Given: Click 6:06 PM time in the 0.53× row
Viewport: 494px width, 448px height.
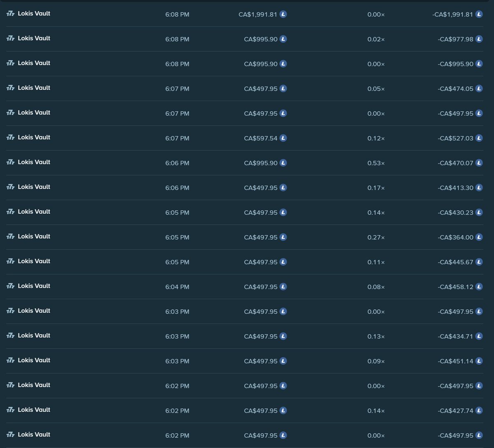Looking at the screenshot, I should (x=177, y=163).
